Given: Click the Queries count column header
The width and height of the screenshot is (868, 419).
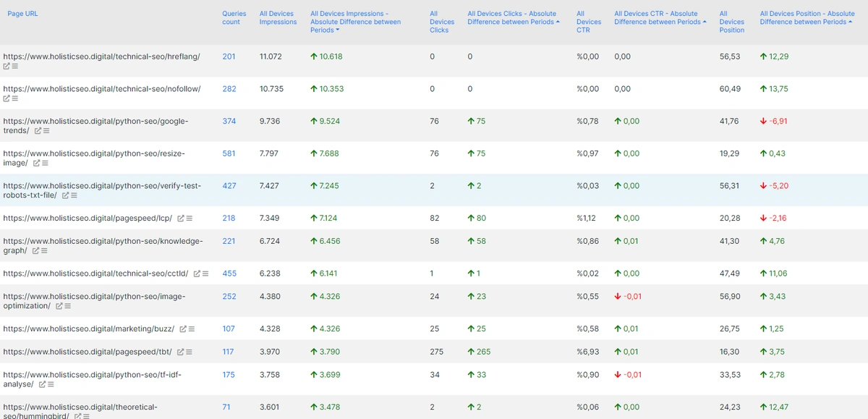Looking at the screenshot, I should pyautogui.click(x=234, y=17).
